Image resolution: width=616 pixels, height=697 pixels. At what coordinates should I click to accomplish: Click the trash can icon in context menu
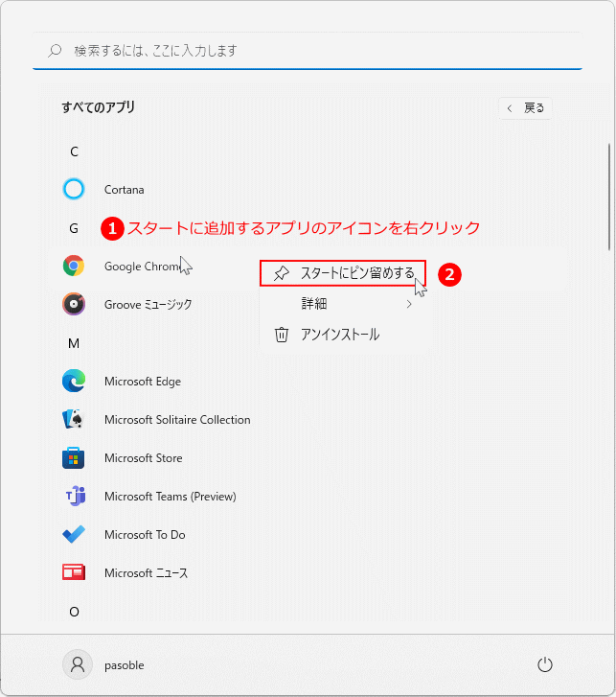click(281, 335)
